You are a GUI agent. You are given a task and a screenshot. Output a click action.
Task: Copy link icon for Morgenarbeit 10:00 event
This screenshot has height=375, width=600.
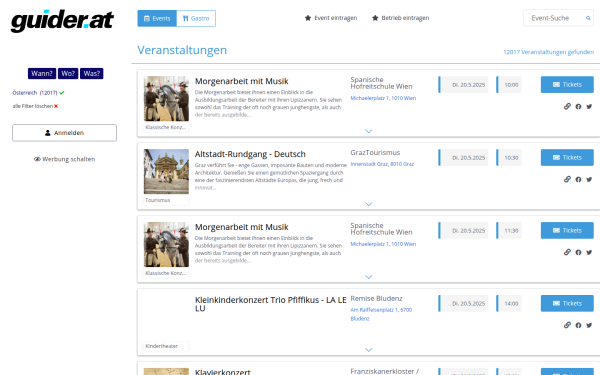pos(567,106)
